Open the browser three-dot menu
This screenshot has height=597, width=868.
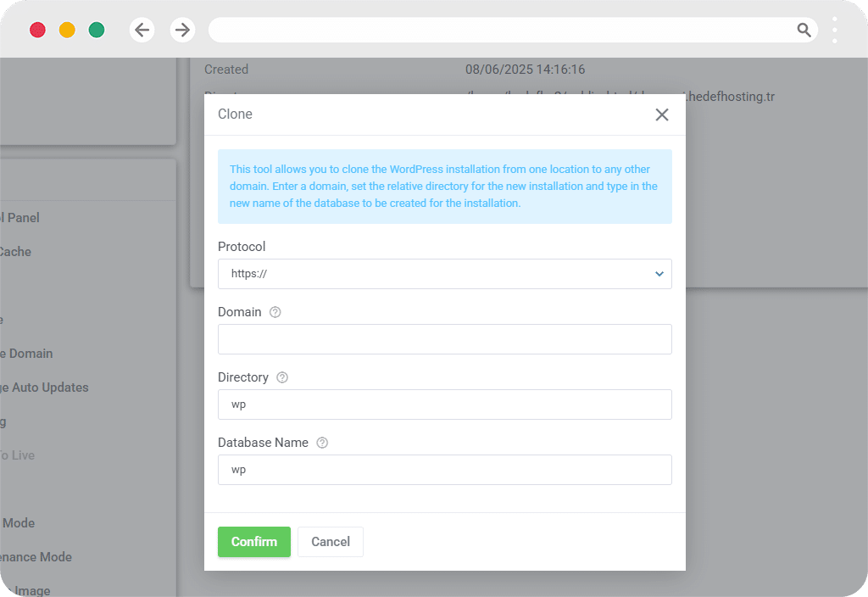point(834,30)
